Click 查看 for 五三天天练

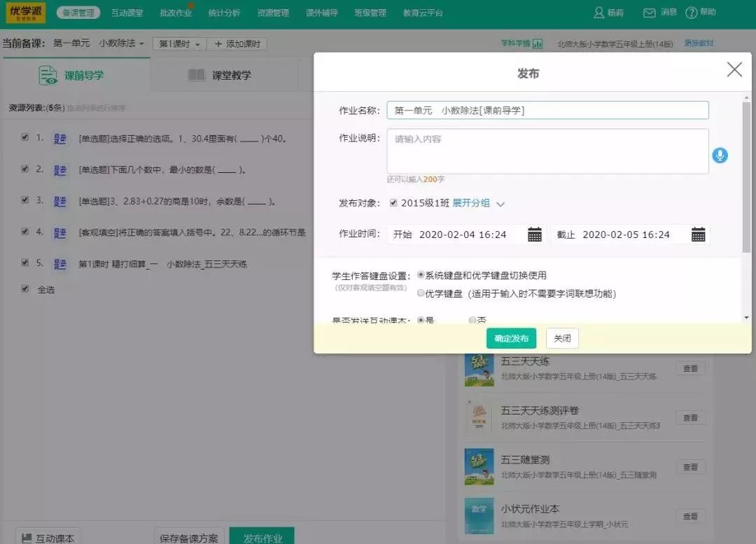click(690, 368)
